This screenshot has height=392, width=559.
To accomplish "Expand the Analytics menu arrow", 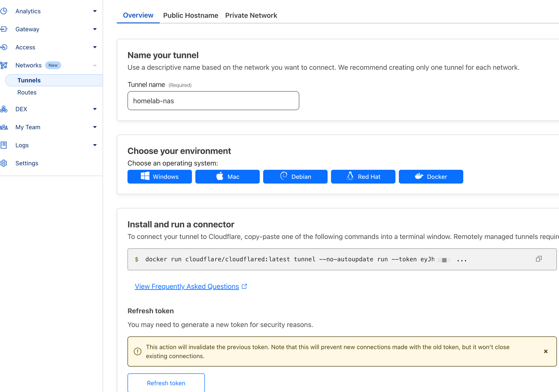I will coord(95,11).
